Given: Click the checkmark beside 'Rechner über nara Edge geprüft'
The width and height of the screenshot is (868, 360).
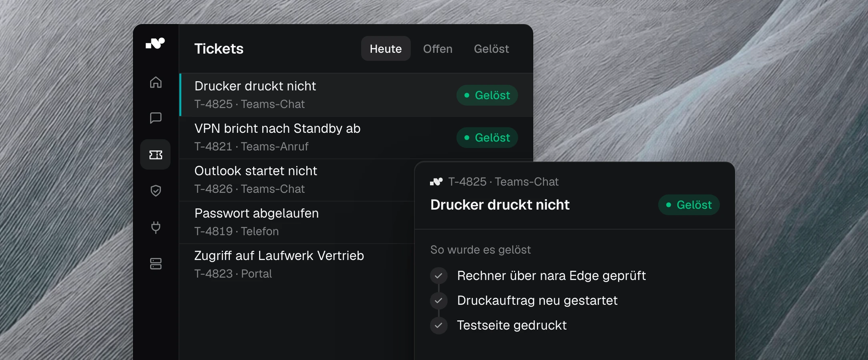Looking at the screenshot, I should pos(439,276).
